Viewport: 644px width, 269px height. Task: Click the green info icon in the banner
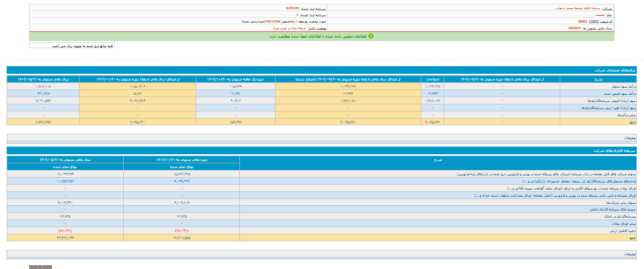(371, 36)
